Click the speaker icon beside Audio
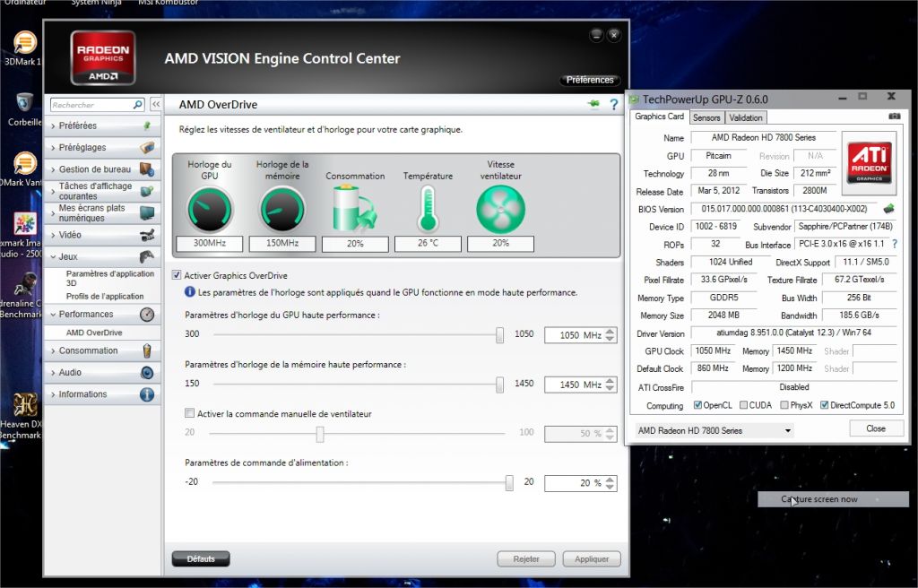This screenshot has height=588, width=918. 147,373
